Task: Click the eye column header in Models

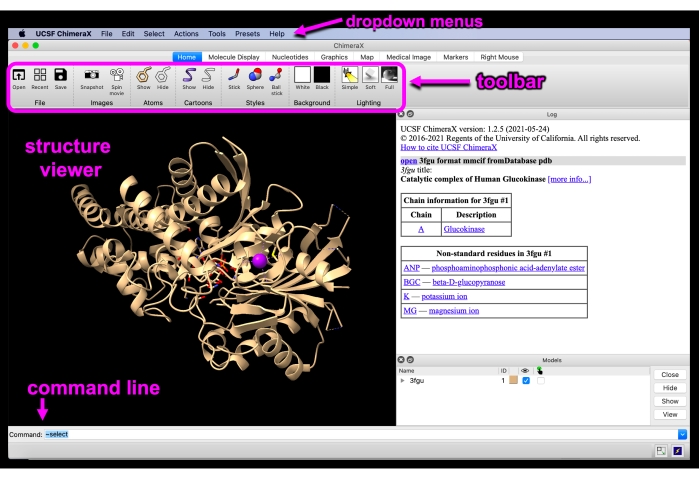Action: 525,371
